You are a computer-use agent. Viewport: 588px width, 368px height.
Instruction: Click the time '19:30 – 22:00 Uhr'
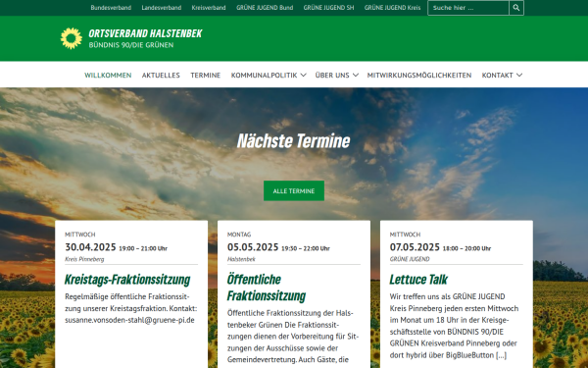click(306, 248)
